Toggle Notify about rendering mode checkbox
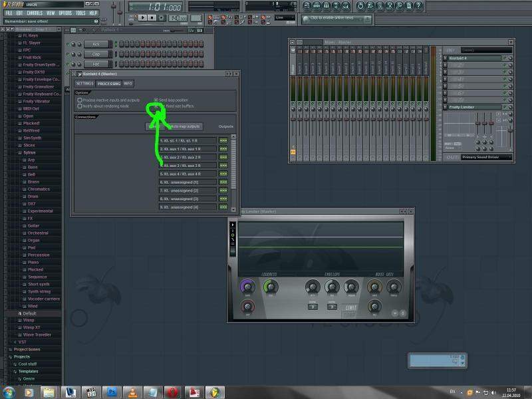532x399 pixels. [80, 106]
